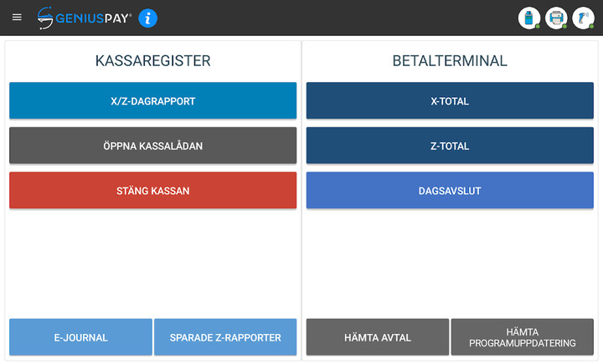Click the GeniusPay logo
Screen dimensions: 603x364
click(x=85, y=18)
